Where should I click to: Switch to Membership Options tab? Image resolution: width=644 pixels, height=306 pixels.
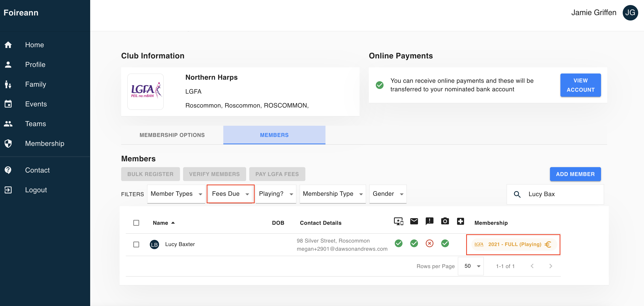coord(172,135)
